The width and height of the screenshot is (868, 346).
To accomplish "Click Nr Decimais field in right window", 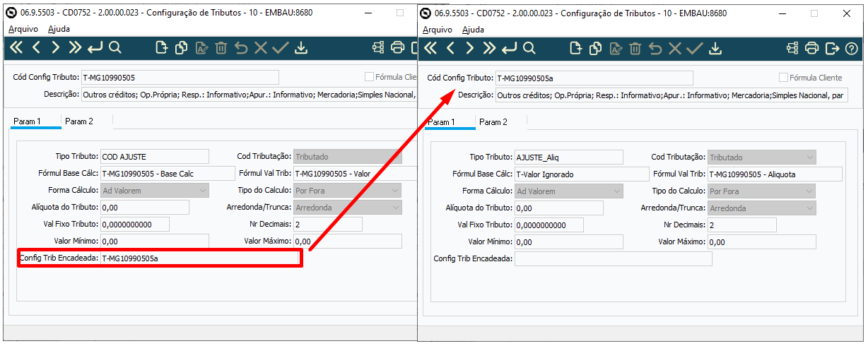I will point(741,225).
